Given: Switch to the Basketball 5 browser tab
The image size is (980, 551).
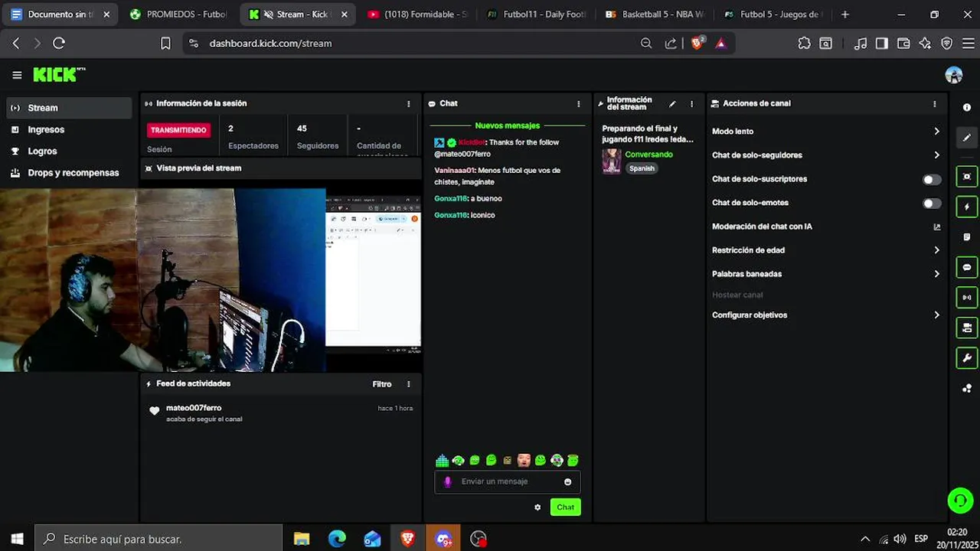Looking at the screenshot, I should pos(655,14).
